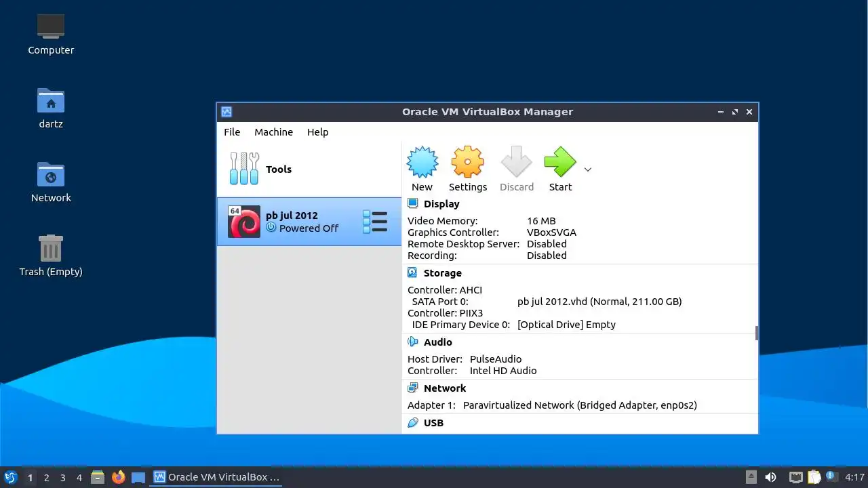Viewport: 868px width, 488px height.
Task: Click the VirtualBox title bar app icon
Action: click(x=226, y=112)
